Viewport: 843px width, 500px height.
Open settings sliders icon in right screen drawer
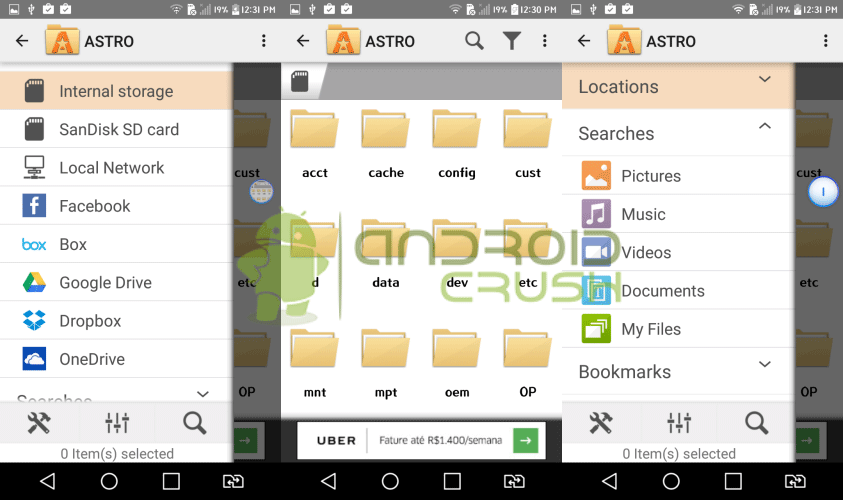click(679, 423)
